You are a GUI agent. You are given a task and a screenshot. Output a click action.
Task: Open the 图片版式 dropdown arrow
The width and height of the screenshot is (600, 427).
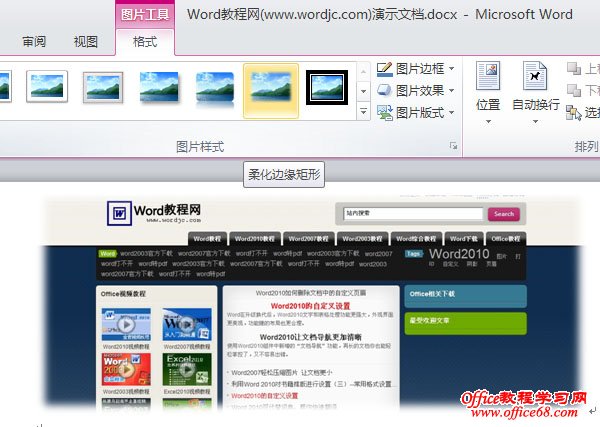click(x=452, y=112)
